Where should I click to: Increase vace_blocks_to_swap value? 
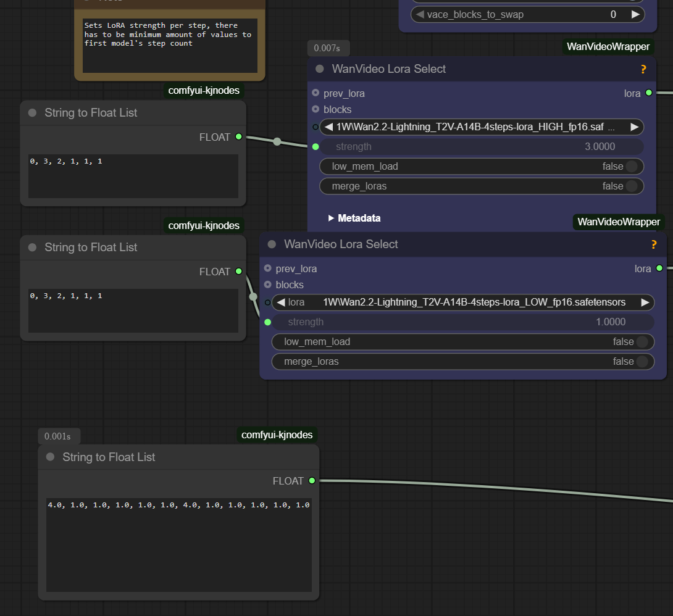(636, 15)
